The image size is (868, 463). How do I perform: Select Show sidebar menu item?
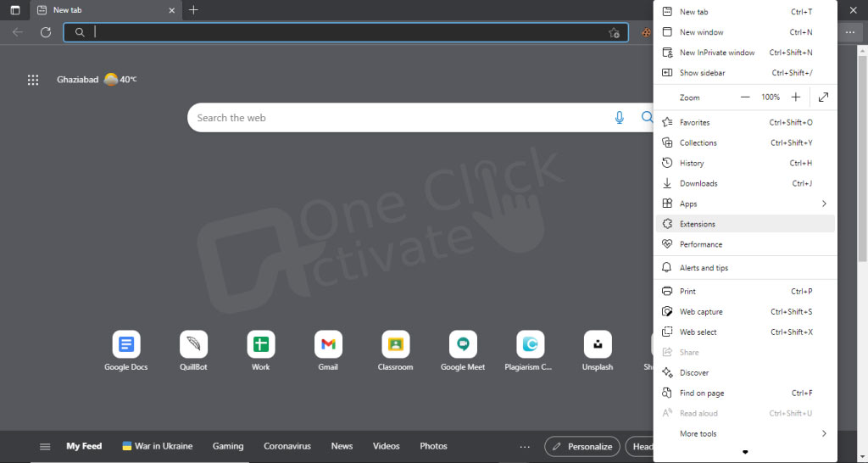tap(745, 73)
